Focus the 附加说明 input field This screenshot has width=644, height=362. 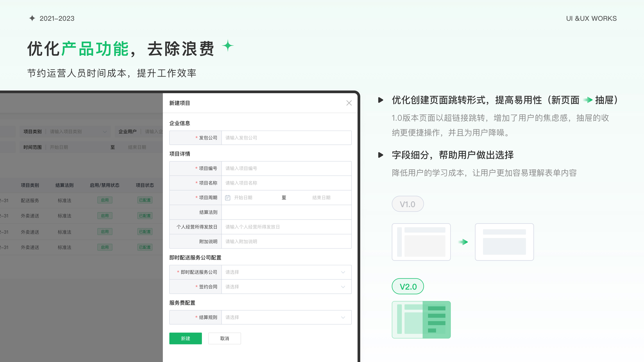coord(286,241)
